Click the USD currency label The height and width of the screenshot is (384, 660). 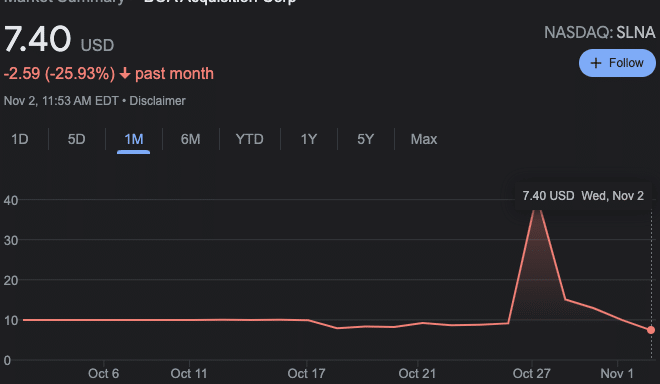pos(97,45)
